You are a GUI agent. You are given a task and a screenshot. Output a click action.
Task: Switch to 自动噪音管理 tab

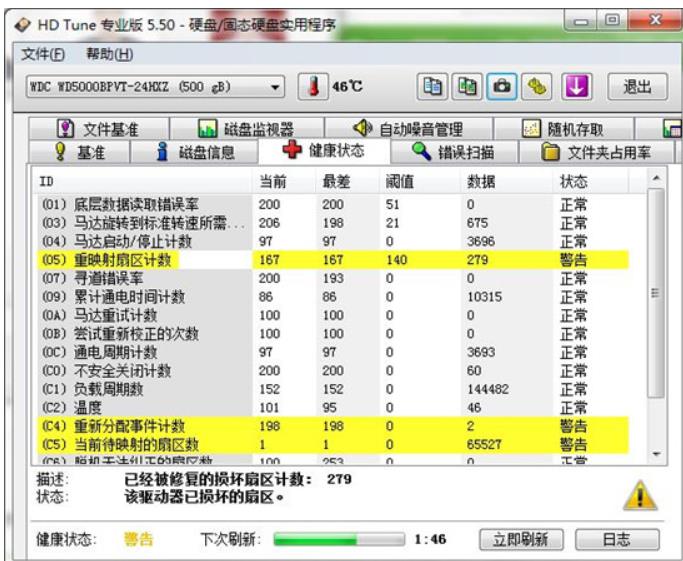click(x=409, y=128)
